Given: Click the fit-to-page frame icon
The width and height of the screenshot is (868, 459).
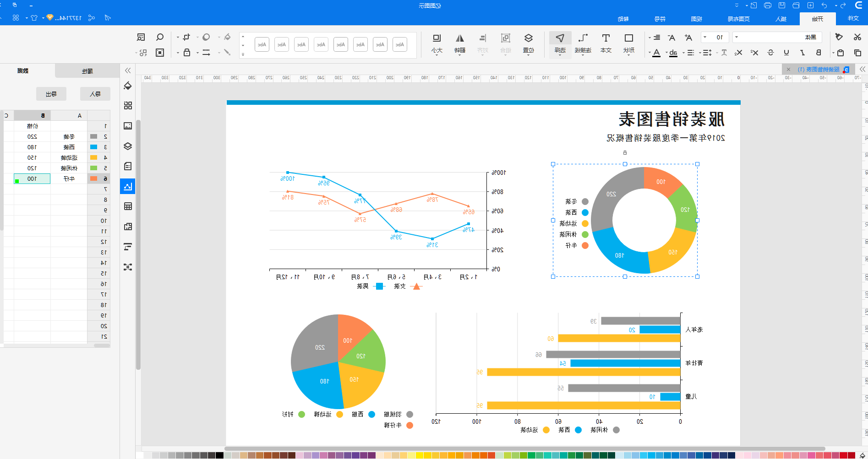Looking at the screenshot, I should pos(160,53).
